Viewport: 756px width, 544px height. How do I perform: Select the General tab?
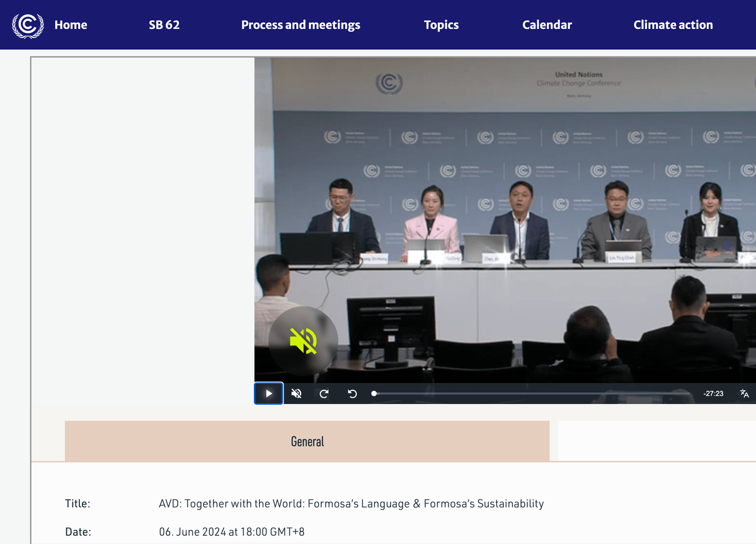pos(307,441)
